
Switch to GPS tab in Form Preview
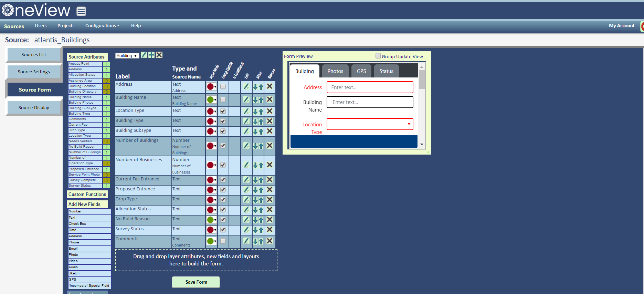(x=361, y=71)
